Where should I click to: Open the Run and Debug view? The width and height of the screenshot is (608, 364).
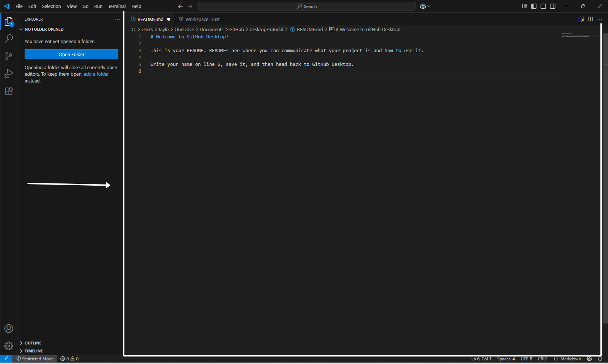tap(9, 73)
